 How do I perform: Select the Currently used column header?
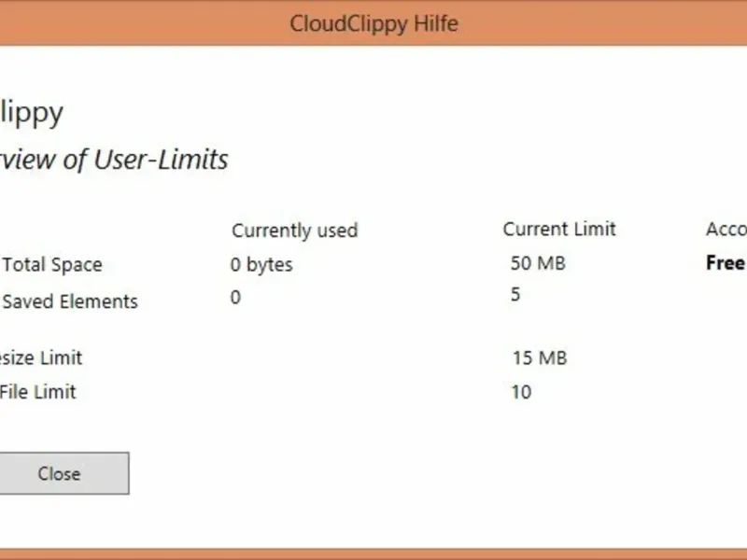[294, 231]
